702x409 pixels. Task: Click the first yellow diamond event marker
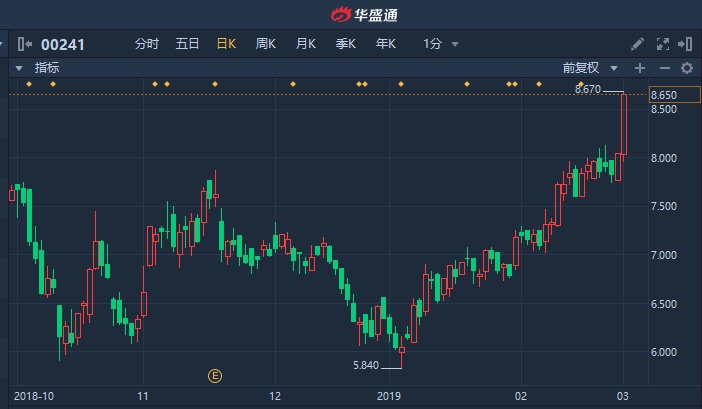pyautogui.click(x=29, y=84)
